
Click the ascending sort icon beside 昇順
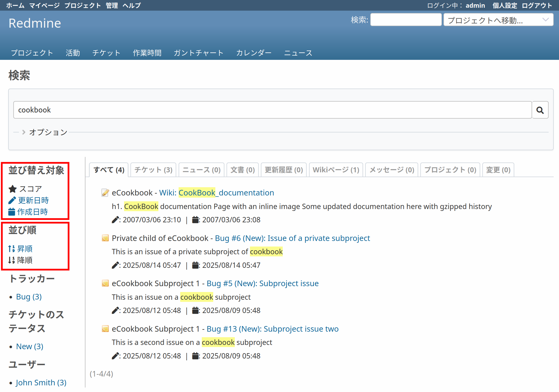(x=11, y=249)
